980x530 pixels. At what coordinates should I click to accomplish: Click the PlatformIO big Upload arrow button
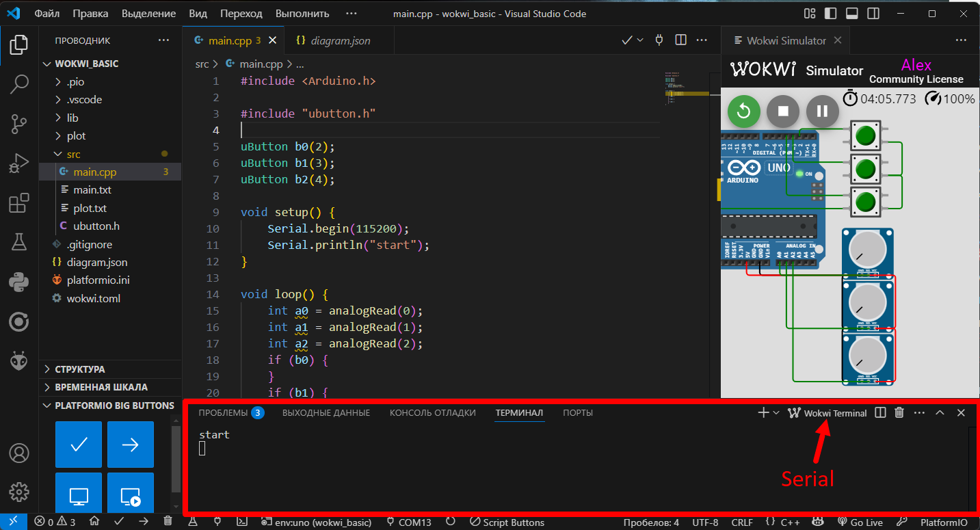point(130,445)
